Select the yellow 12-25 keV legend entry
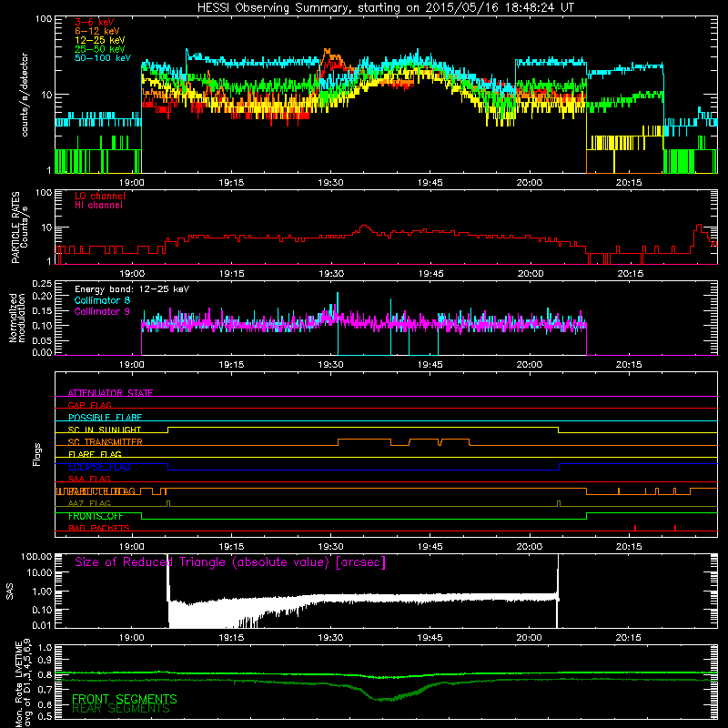This screenshot has height=728, width=728. coord(100,40)
